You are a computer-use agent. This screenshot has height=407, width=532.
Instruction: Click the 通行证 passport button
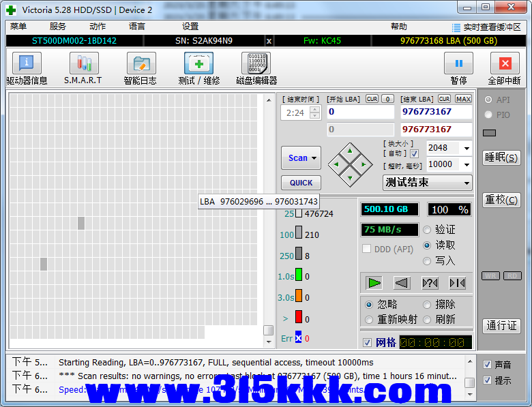[x=501, y=326]
